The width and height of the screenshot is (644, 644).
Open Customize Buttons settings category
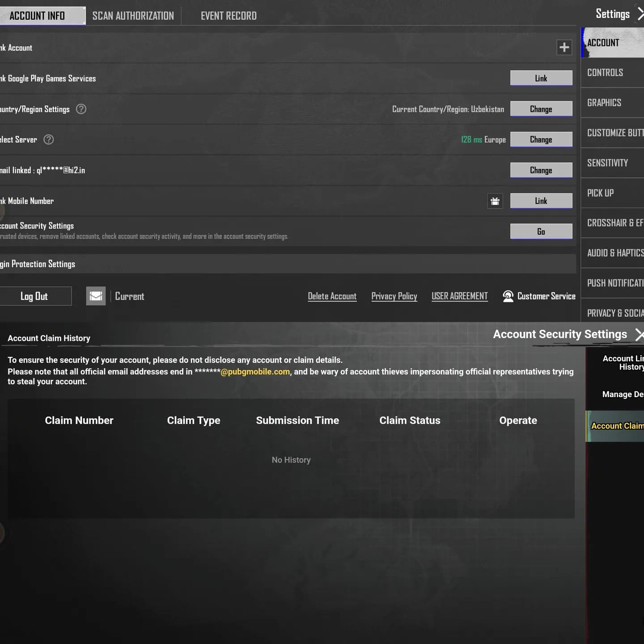pyautogui.click(x=612, y=133)
